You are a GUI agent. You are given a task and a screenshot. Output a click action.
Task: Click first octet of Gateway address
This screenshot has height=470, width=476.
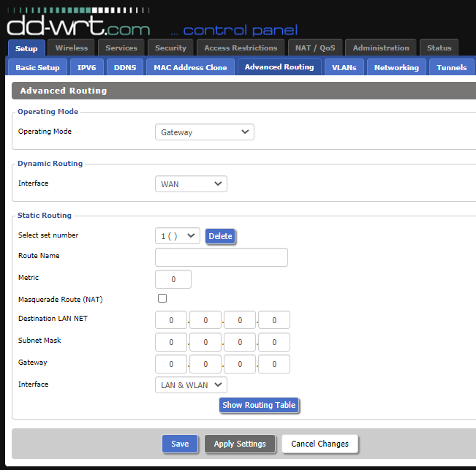(171, 364)
